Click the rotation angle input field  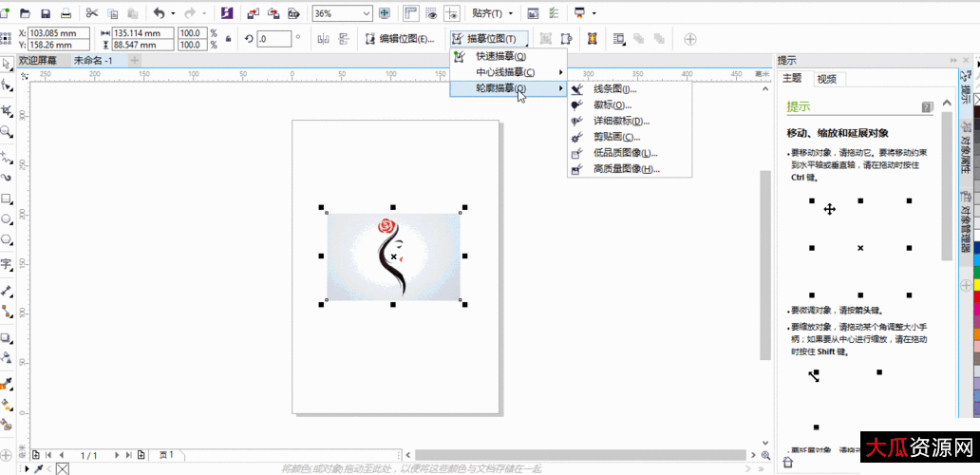click(275, 39)
